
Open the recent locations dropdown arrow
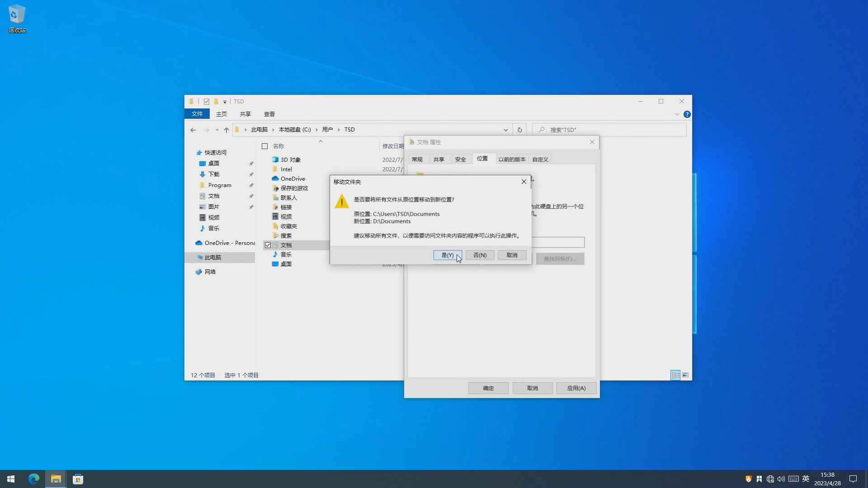[217, 130]
